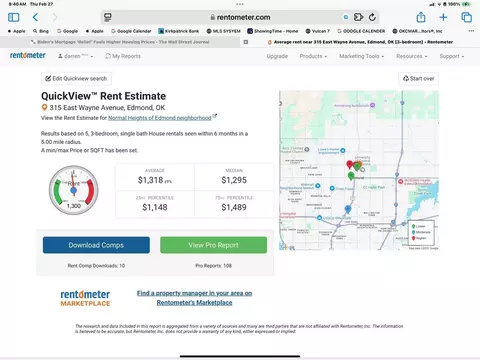
Task: Click the $1,148 25th percentile value
Action: pyautogui.click(x=155, y=207)
